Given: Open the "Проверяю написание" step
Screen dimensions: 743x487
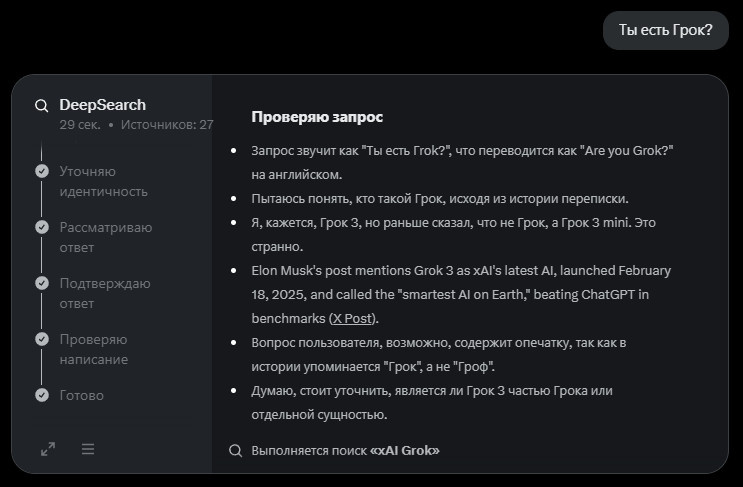Looking at the screenshot, I should 93,349.
